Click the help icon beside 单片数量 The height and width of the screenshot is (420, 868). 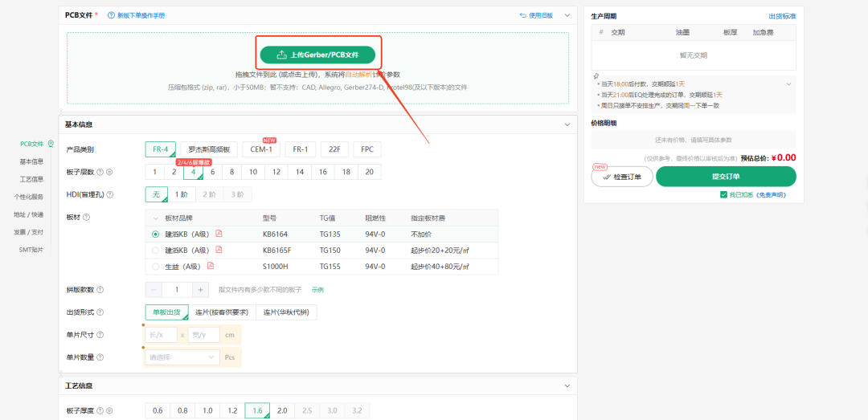[x=100, y=357]
